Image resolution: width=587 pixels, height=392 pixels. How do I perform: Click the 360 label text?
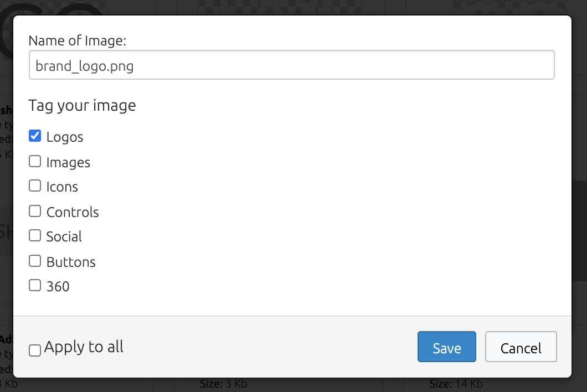(x=58, y=286)
